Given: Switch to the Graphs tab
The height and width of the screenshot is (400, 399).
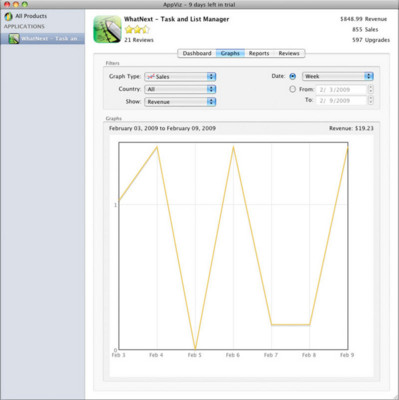Looking at the screenshot, I should 230,53.
